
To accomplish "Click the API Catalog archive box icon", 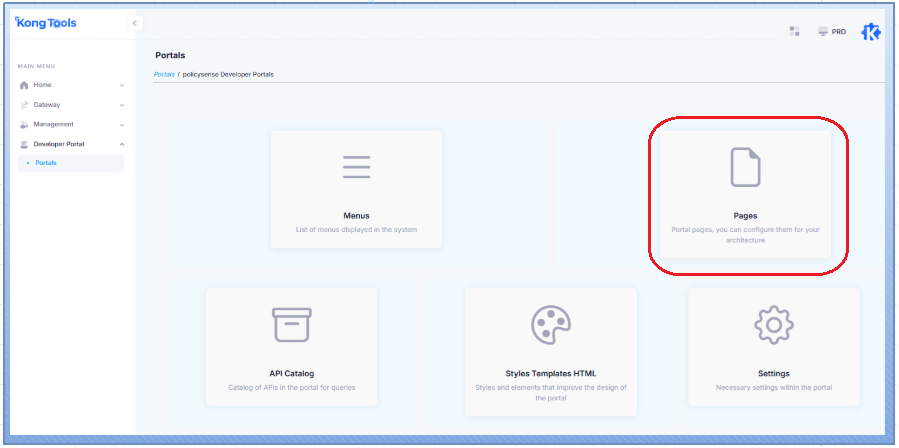I will (292, 325).
